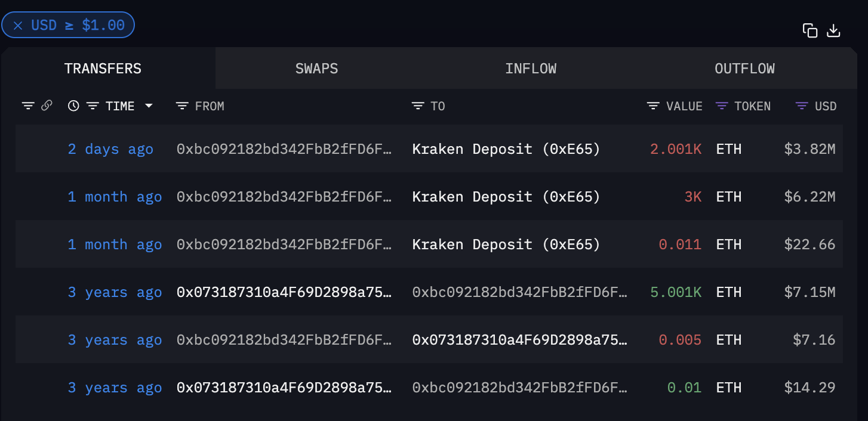The width and height of the screenshot is (868, 421).
Task: Click the 2 days ago timestamp
Action: pyautogui.click(x=110, y=149)
